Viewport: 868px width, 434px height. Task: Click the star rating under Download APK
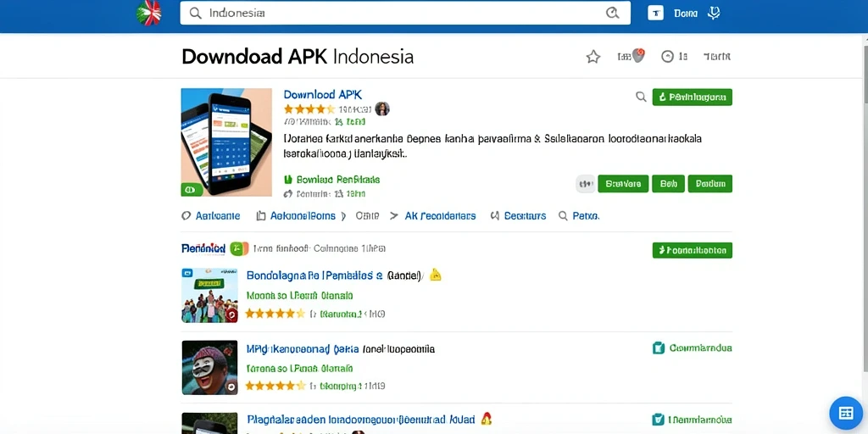pyautogui.click(x=309, y=109)
